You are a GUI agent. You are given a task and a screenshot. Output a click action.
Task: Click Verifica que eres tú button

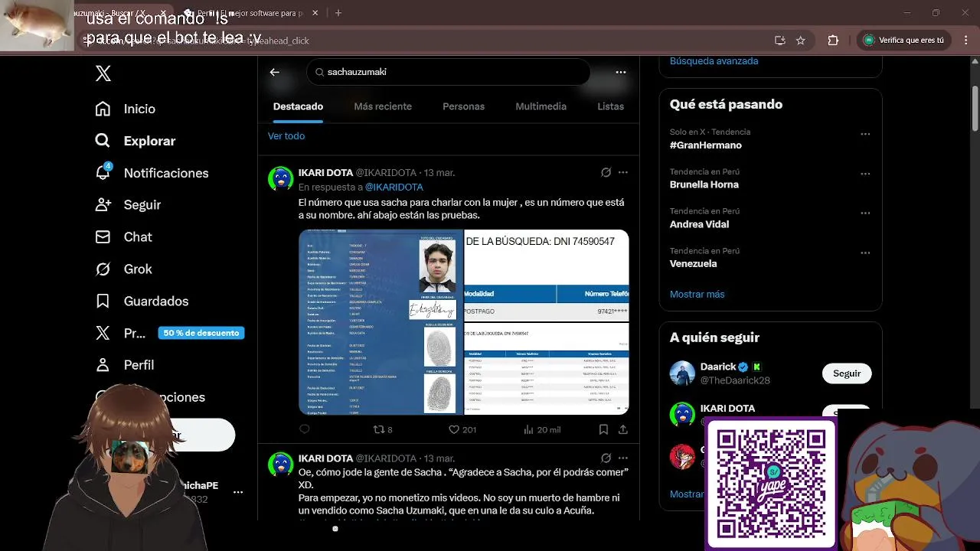point(904,41)
